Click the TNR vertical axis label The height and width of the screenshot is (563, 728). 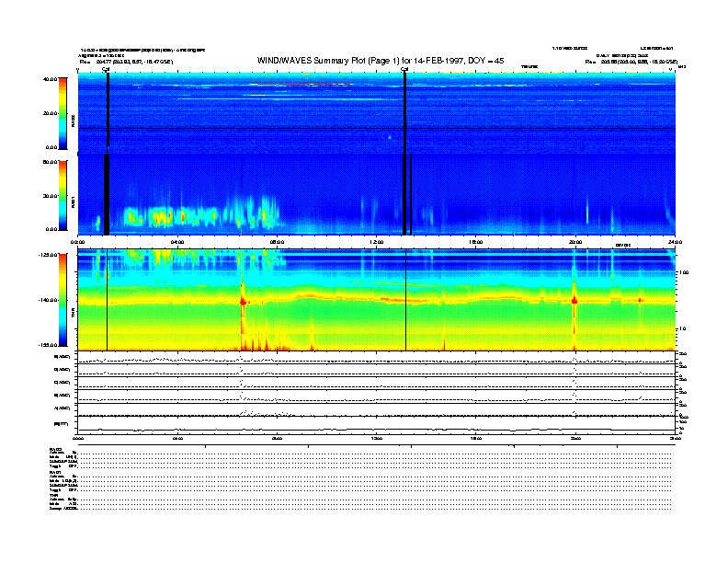(x=73, y=314)
